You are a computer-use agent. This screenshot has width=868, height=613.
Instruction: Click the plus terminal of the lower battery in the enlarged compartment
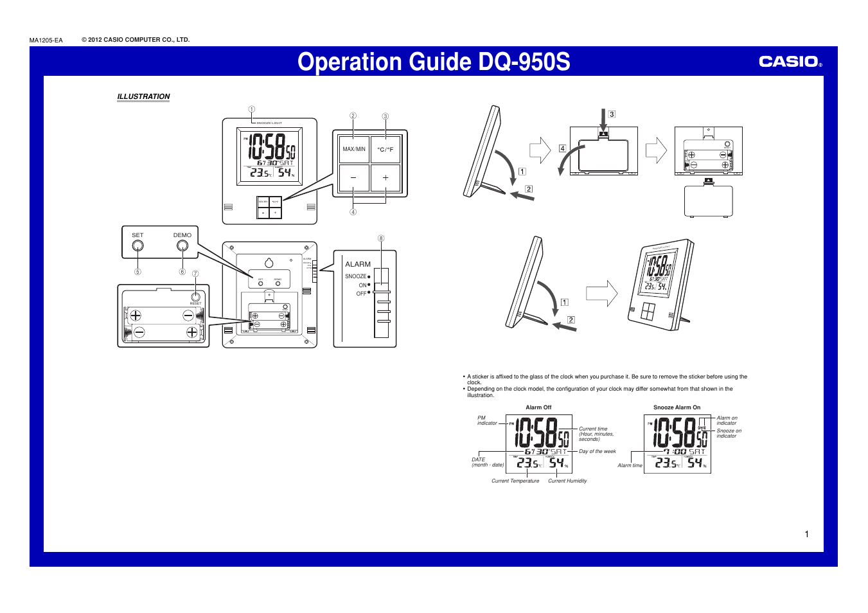(192, 332)
